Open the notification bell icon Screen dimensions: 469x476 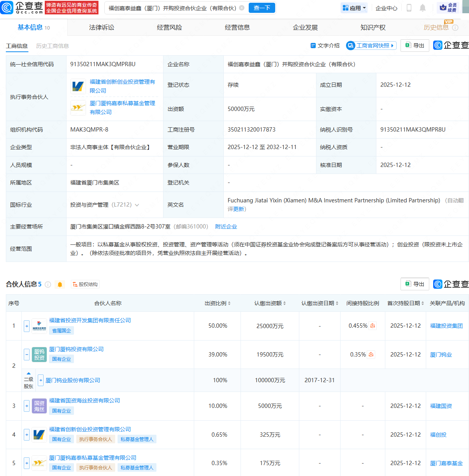[422, 8]
